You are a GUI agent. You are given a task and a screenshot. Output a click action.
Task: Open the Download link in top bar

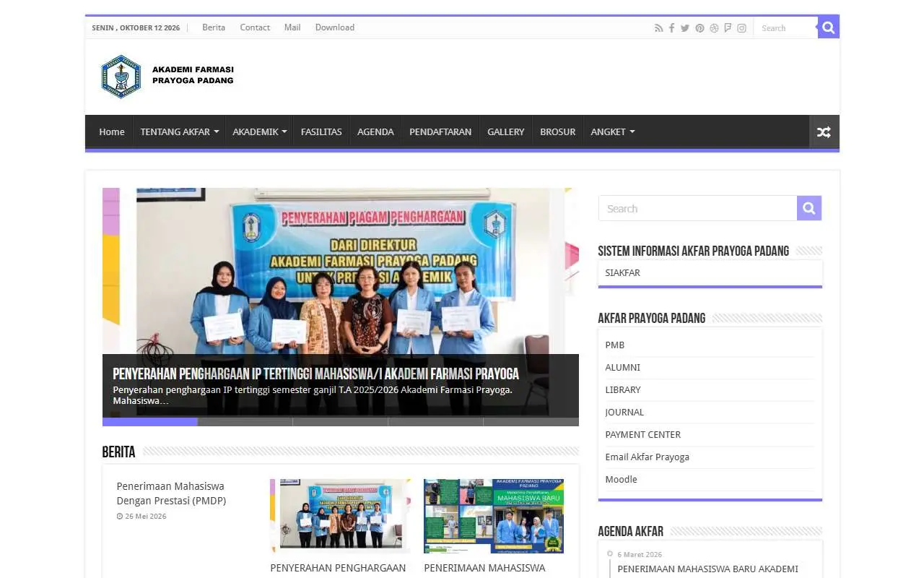[x=335, y=27]
